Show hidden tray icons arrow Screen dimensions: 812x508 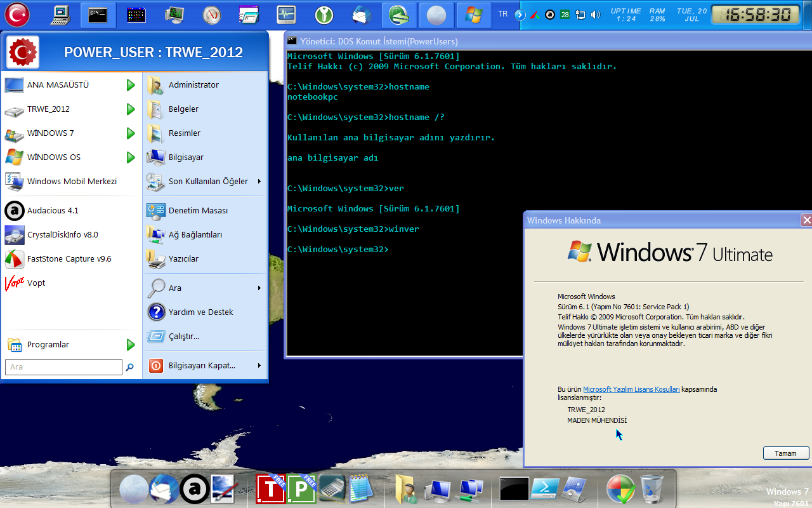pos(520,14)
